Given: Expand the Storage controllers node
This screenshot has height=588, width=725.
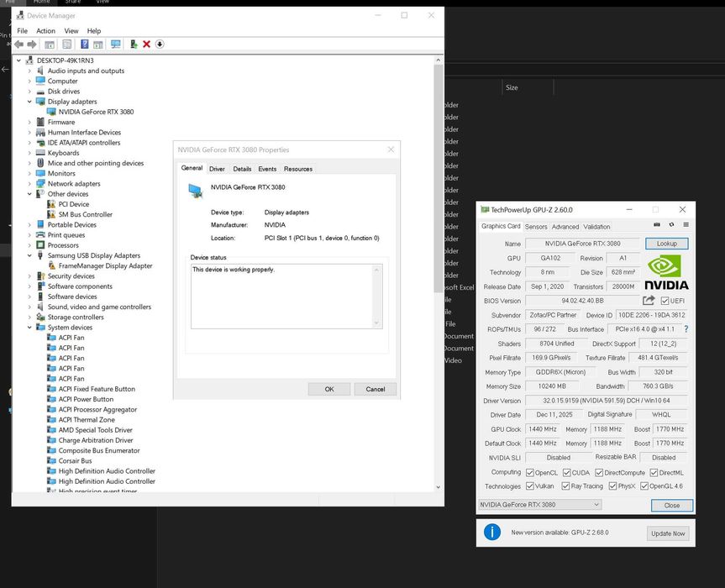Looking at the screenshot, I should click(x=29, y=318).
